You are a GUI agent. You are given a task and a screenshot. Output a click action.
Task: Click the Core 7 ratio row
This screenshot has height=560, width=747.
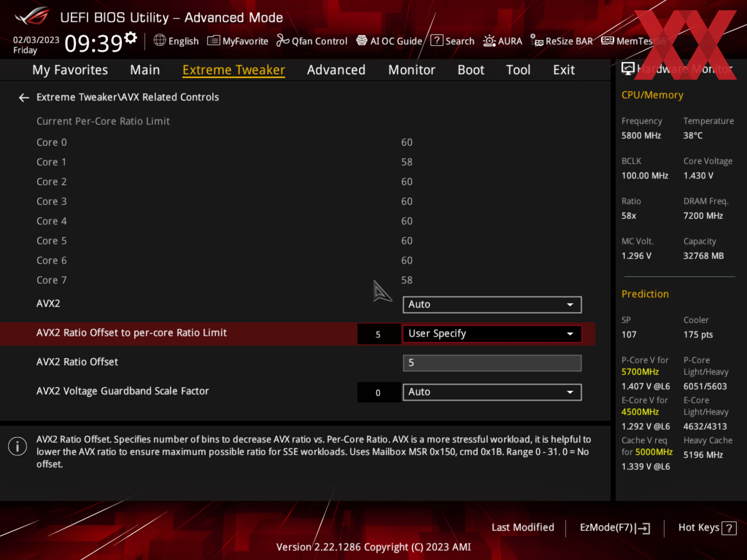tap(224, 280)
